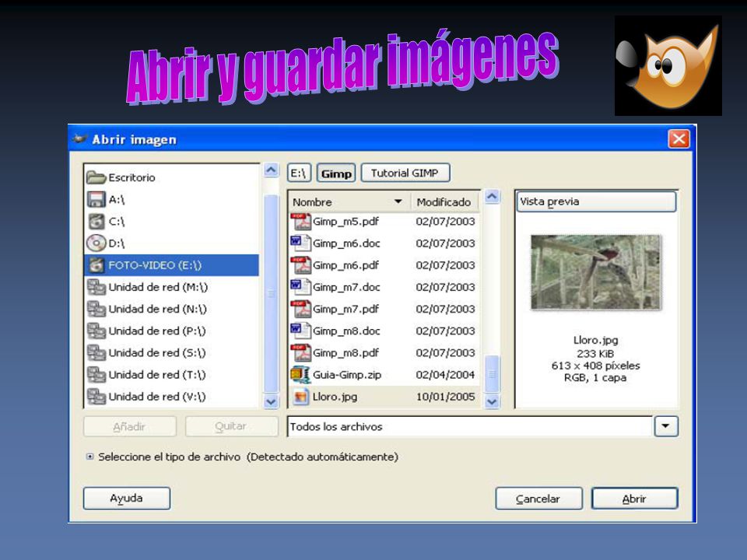Click the PDF icon of Gimp_m7.pdf
The image size is (747, 560).
pyautogui.click(x=300, y=309)
